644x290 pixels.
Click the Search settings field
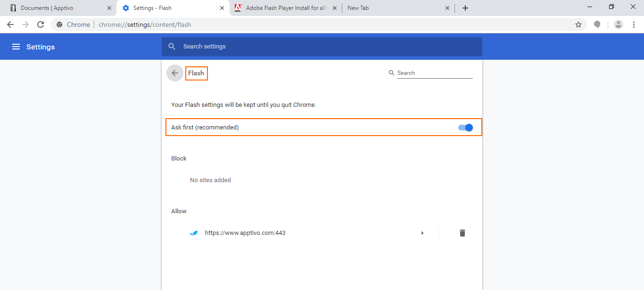(x=322, y=47)
